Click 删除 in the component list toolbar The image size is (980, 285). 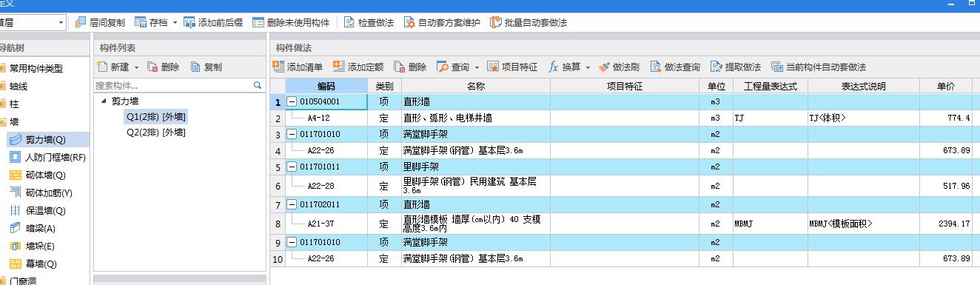click(x=163, y=67)
